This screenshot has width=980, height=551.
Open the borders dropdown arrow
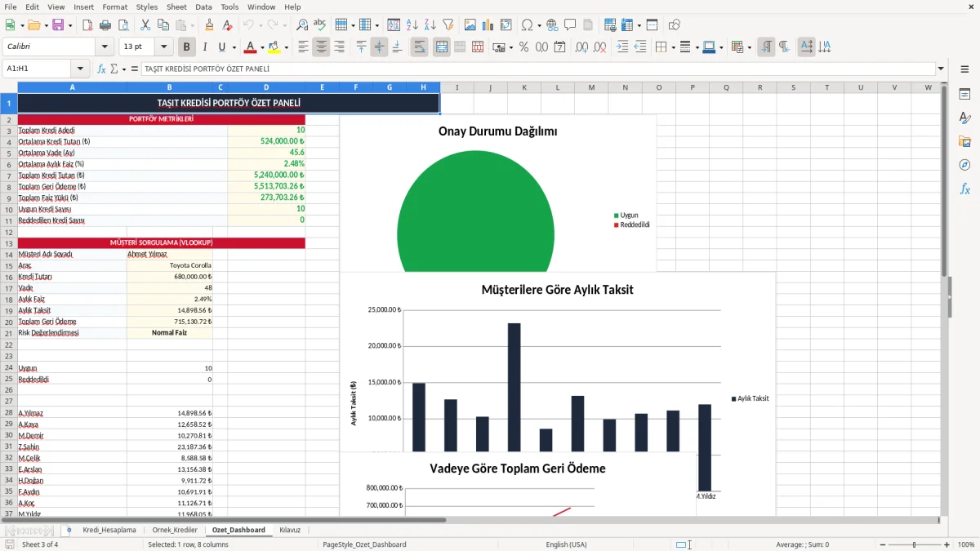[x=673, y=47]
